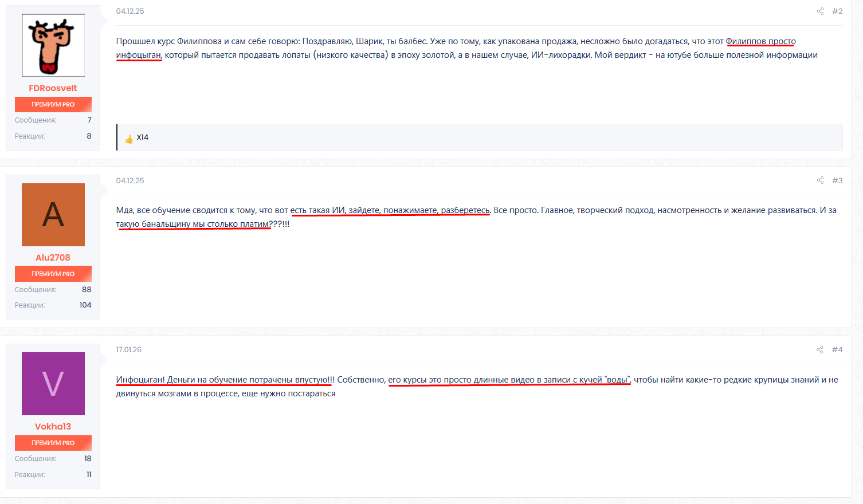This screenshot has height=504, width=863.
Task: Click the Сообщения label under FDRoosvelt
Action: point(36,120)
